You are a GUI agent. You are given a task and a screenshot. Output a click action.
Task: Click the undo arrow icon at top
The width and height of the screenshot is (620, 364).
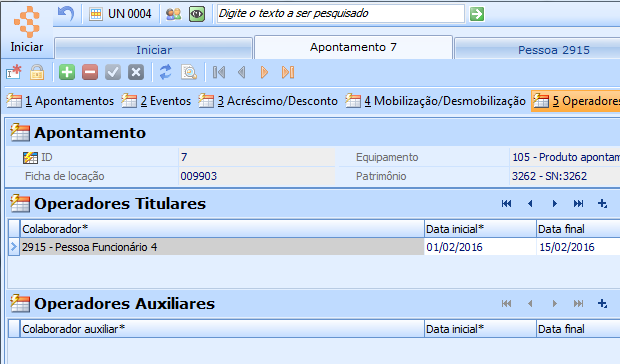(x=66, y=14)
